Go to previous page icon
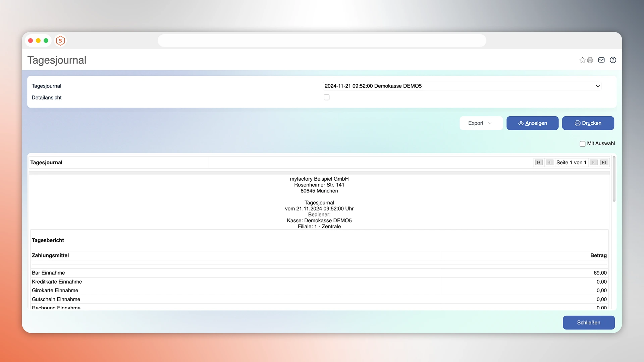 (x=549, y=162)
